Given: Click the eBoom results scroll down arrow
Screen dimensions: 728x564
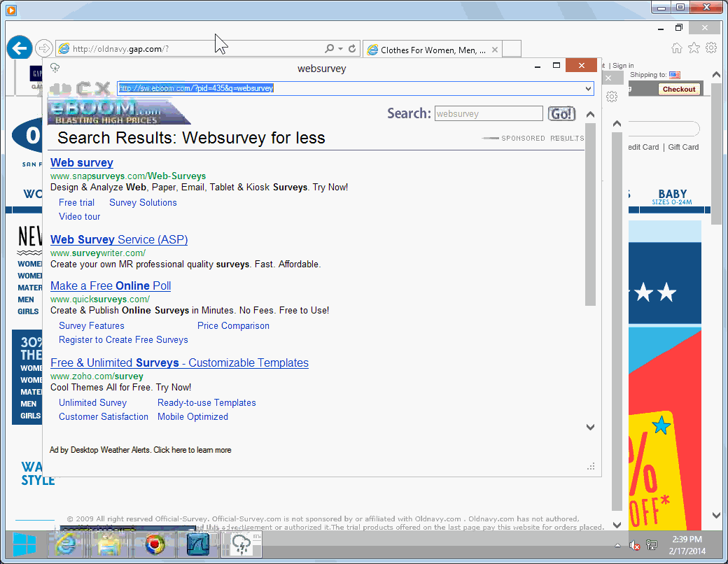Looking at the screenshot, I should point(590,427).
